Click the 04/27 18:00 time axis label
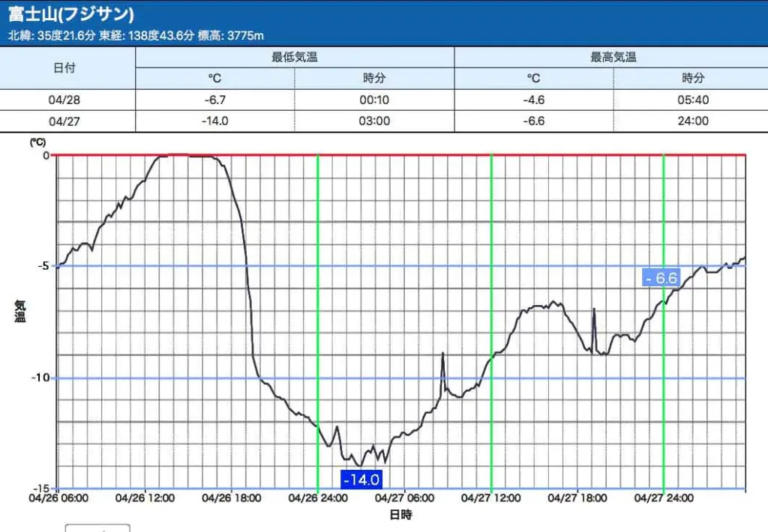 [577, 498]
